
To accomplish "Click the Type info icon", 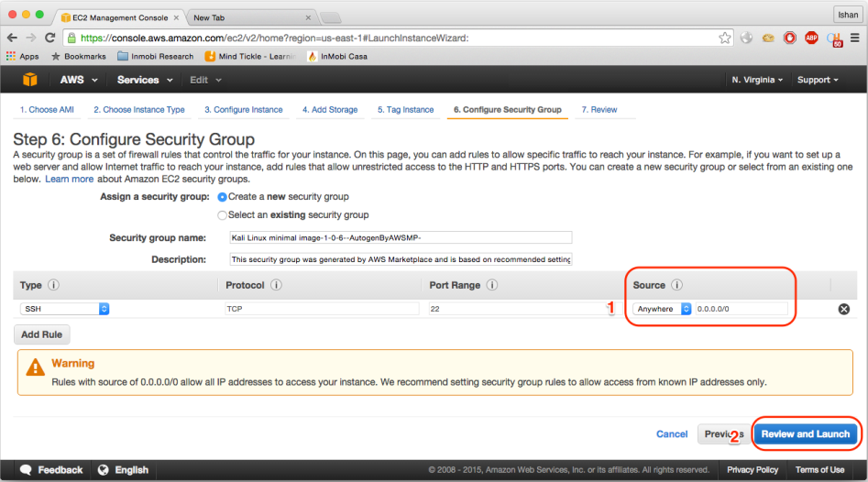I will 53,285.
